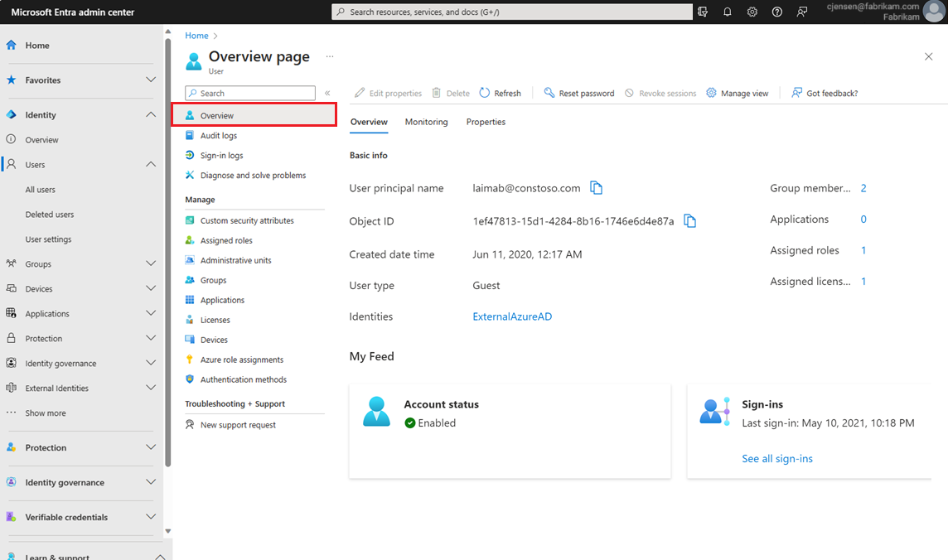
Task: Expand Devices in left navigation
Action: 151,289
